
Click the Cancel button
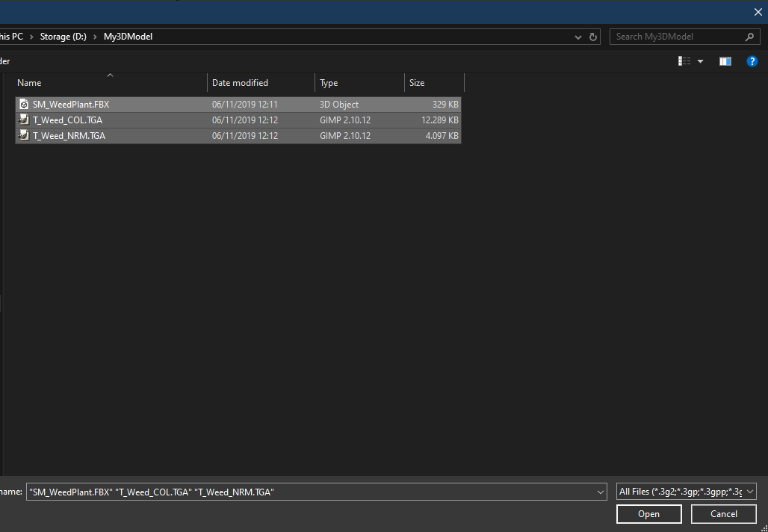pos(724,514)
